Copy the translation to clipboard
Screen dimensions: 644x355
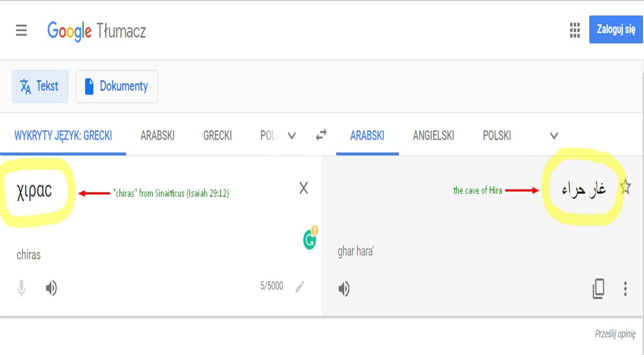click(x=599, y=289)
